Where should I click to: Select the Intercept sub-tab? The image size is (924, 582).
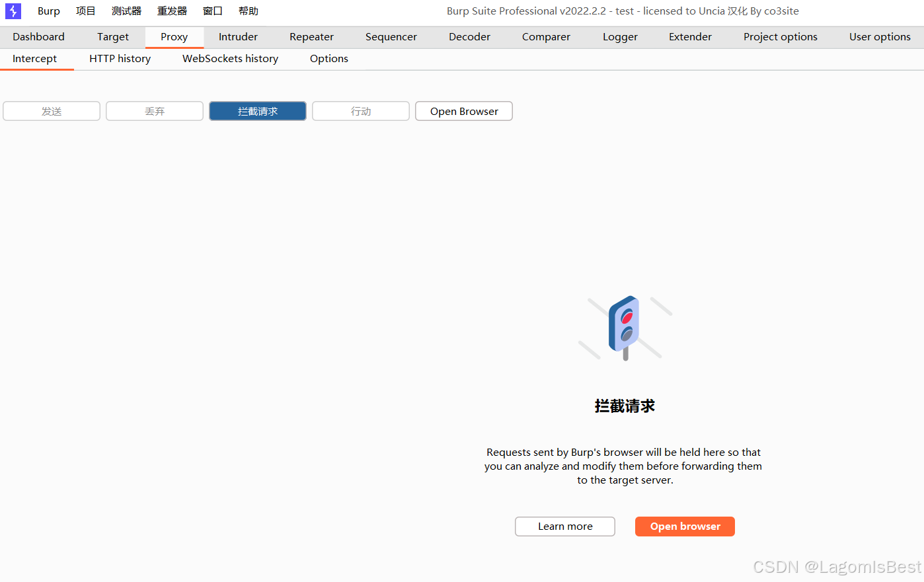[x=35, y=59]
